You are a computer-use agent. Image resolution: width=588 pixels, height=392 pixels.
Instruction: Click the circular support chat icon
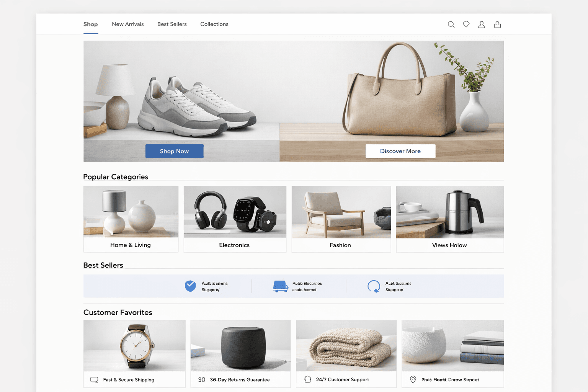click(374, 286)
